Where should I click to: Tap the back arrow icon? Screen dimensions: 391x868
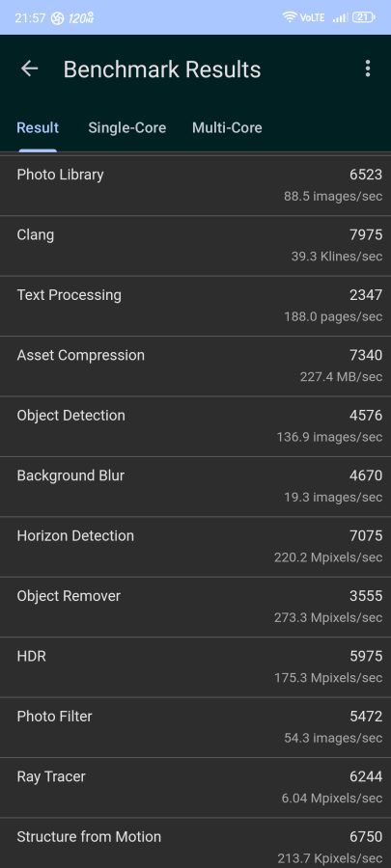pyautogui.click(x=29, y=68)
